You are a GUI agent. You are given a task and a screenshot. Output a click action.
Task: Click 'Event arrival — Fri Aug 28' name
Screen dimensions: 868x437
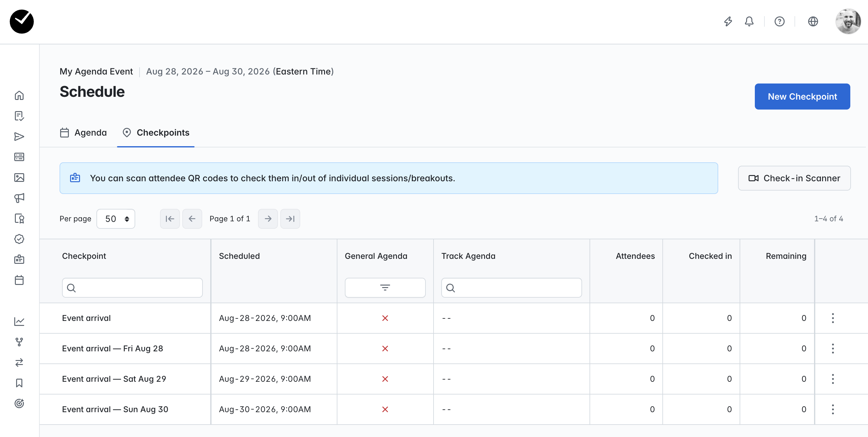point(113,348)
